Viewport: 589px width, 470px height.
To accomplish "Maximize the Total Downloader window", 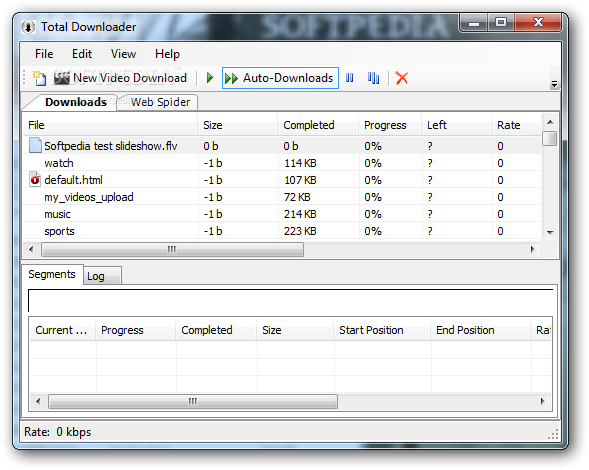I will (x=501, y=23).
